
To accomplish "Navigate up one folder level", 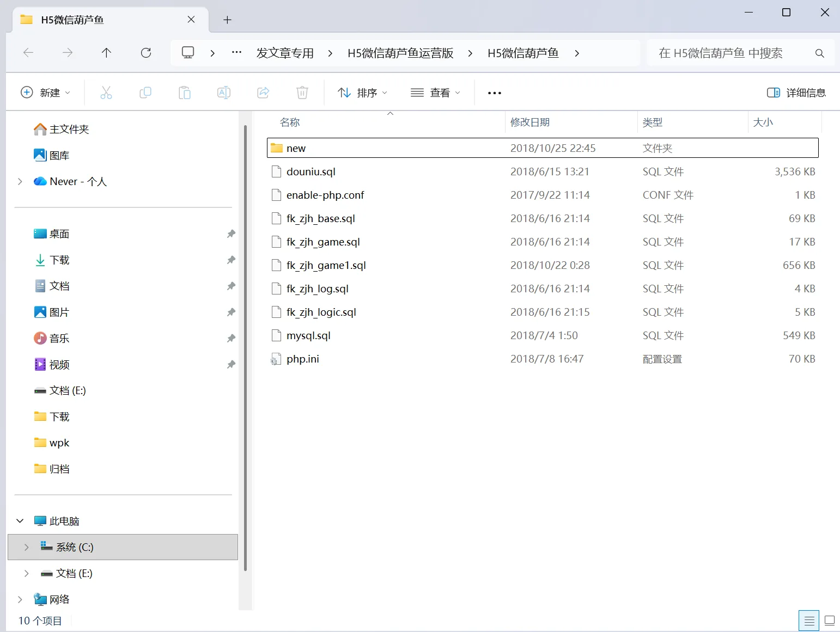I will (x=106, y=53).
